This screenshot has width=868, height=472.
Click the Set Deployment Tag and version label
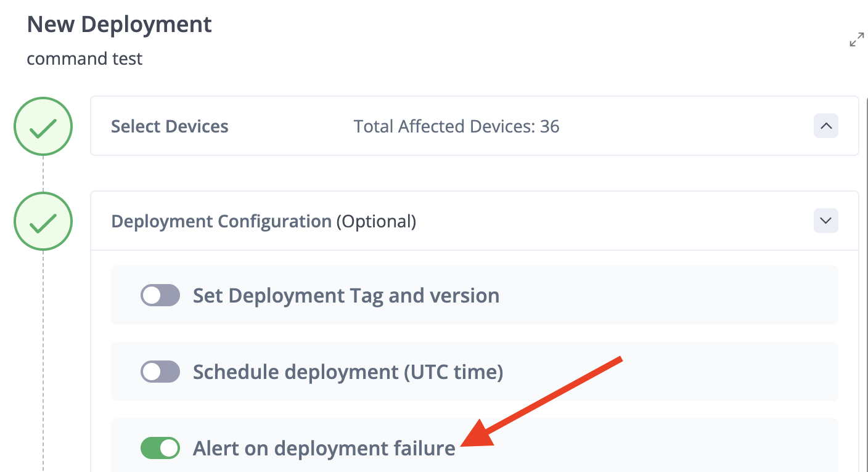tap(346, 296)
